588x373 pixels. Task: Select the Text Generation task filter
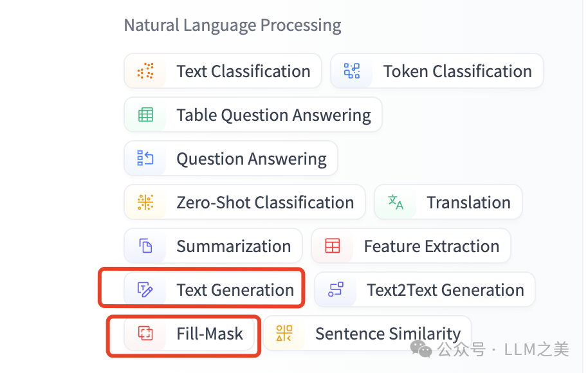coord(235,290)
